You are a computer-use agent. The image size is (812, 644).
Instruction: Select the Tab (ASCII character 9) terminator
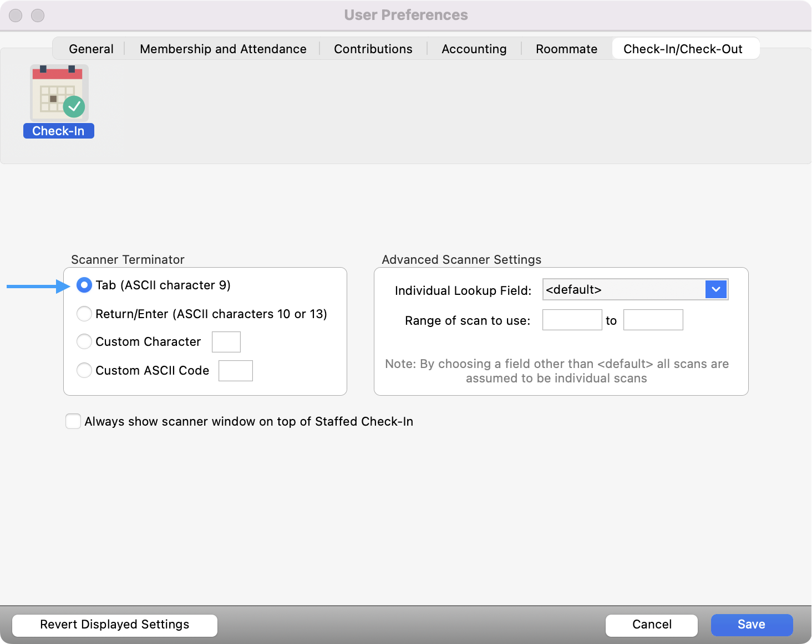pos(84,285)
